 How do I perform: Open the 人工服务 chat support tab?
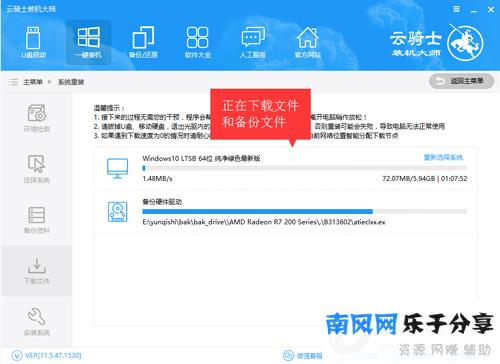point(253,43)
